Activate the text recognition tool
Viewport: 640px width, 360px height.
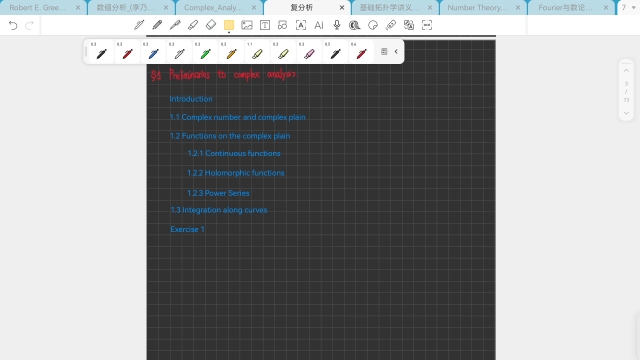[x=301, y=25]
